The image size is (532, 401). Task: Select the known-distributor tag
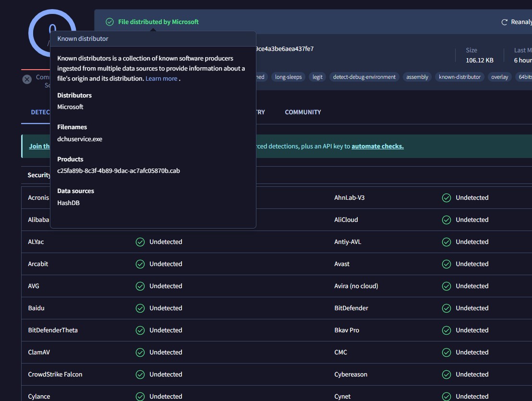coord(459,77)
